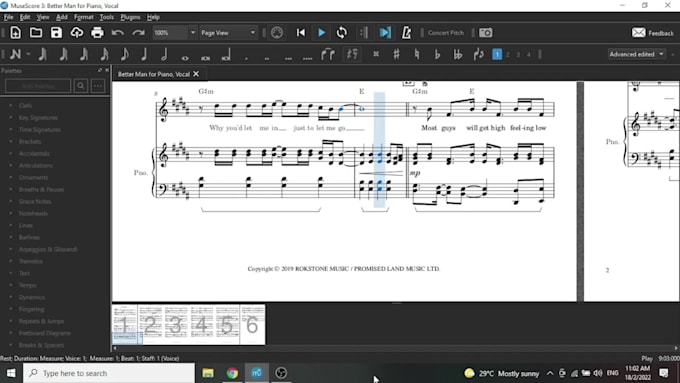The height and width of the screenshot is (383, 680).
Task: Select half note duration
Action: [164, 54]
